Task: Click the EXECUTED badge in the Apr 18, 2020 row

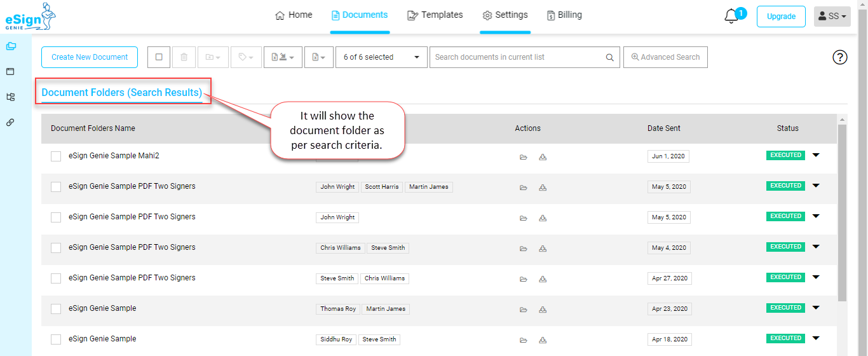Action: point(785,338)
